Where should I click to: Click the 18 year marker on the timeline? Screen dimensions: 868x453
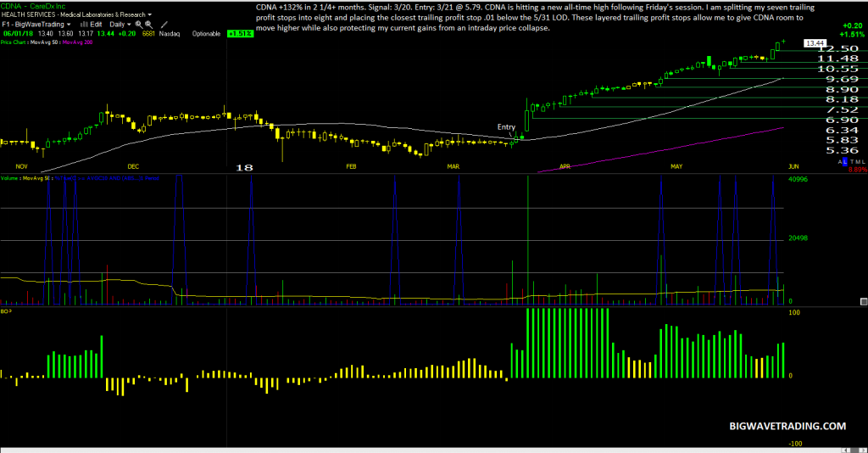pos(244,167)
